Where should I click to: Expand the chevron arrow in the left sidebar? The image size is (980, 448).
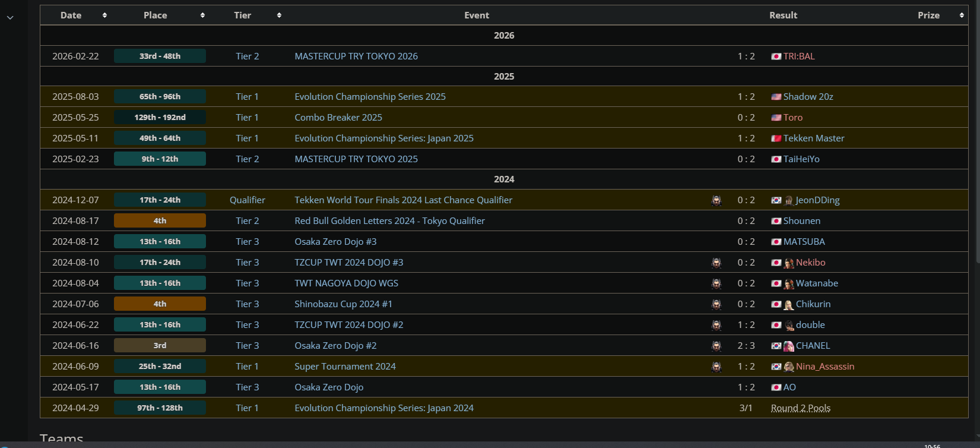pyautogui.click(x=10, y=18)
